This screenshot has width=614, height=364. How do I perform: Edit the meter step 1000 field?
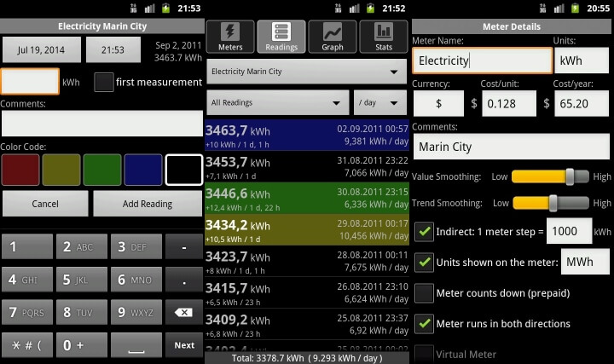(569, 231)
